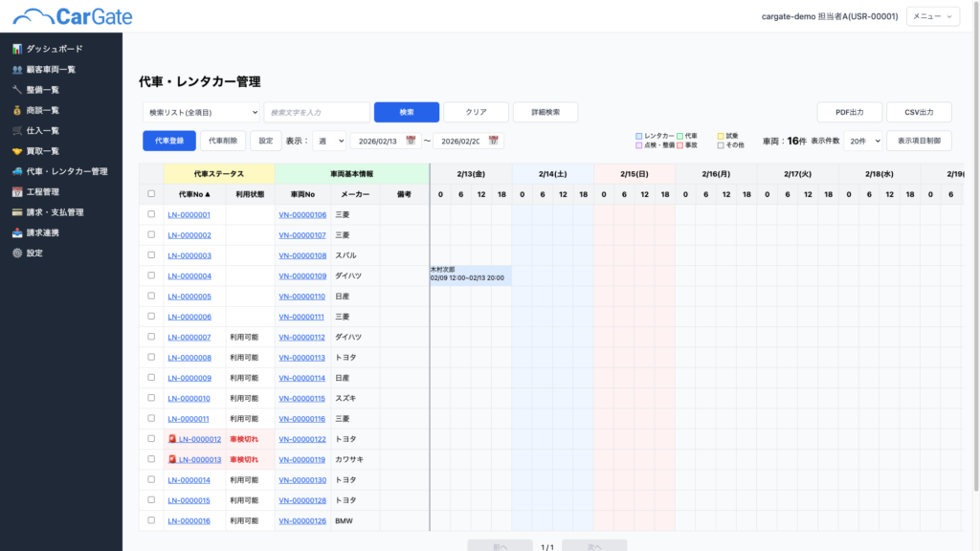Open 工程管理 in the sidebar menu
The image size is (980, 551).
coord(42,192)
